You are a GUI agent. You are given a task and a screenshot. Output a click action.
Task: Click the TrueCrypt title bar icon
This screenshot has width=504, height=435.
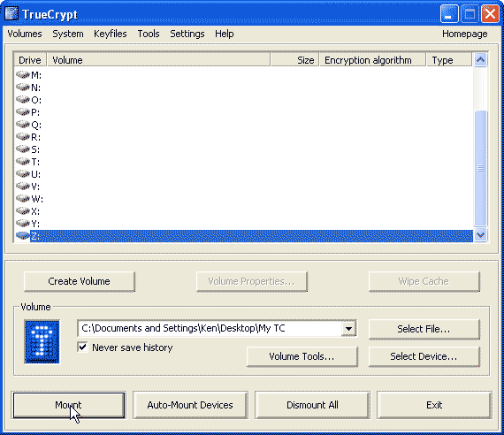coord(11,14)
